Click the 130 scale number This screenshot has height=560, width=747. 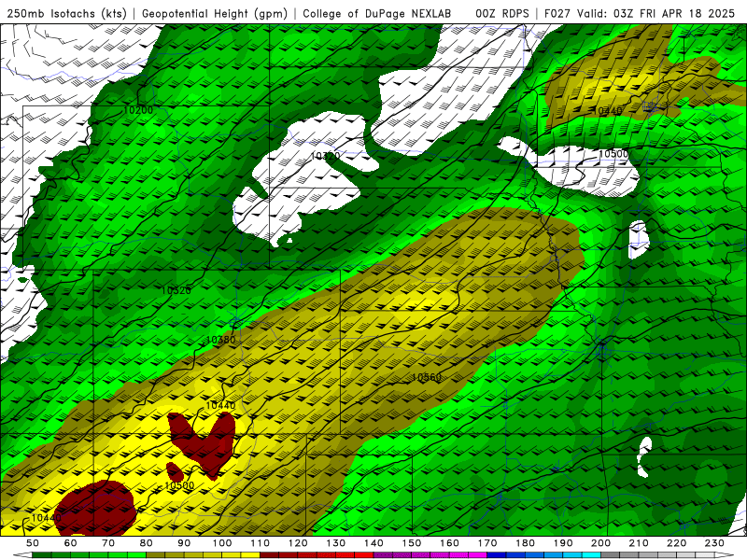pos(336,543)
